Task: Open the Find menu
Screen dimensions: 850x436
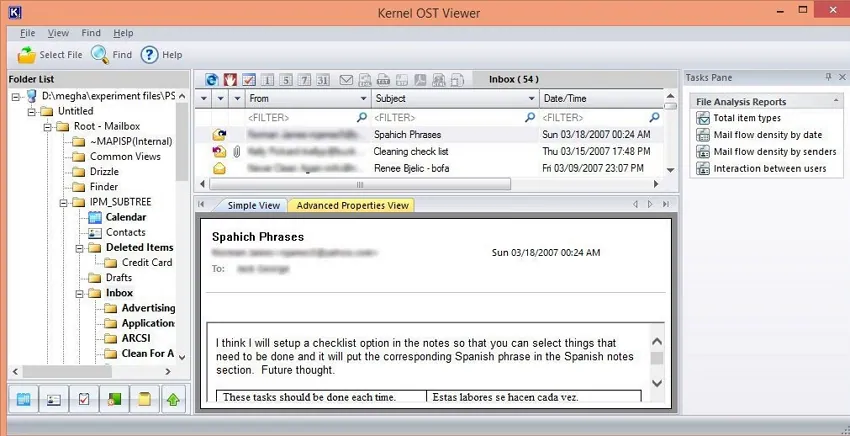Action: click(91, 33)
